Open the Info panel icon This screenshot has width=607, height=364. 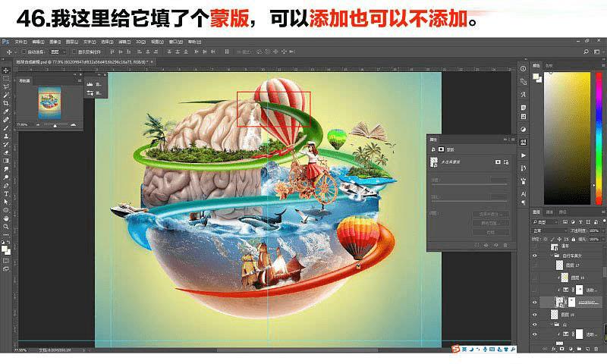pos(524,69)
